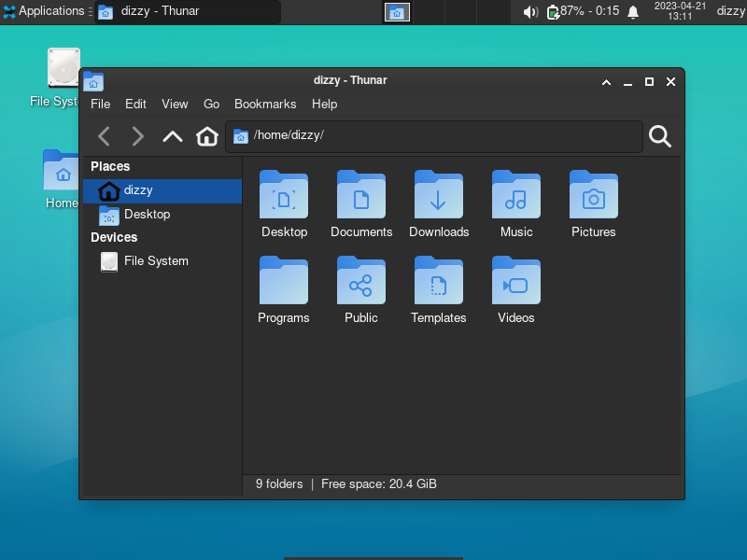Select Desktop in the Places sidebar
The width and height of the screenshot is (747, 560).
[162, 215]
